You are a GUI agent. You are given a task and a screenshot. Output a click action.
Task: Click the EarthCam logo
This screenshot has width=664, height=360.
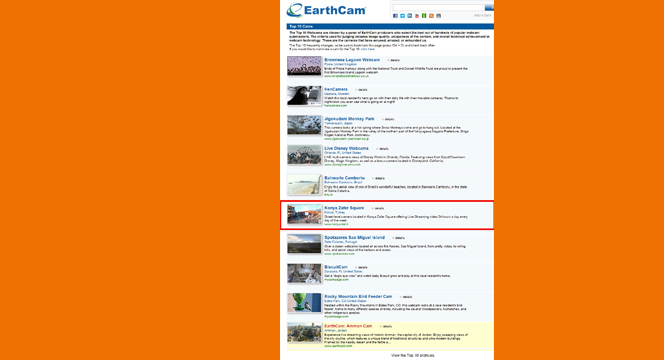326,10
